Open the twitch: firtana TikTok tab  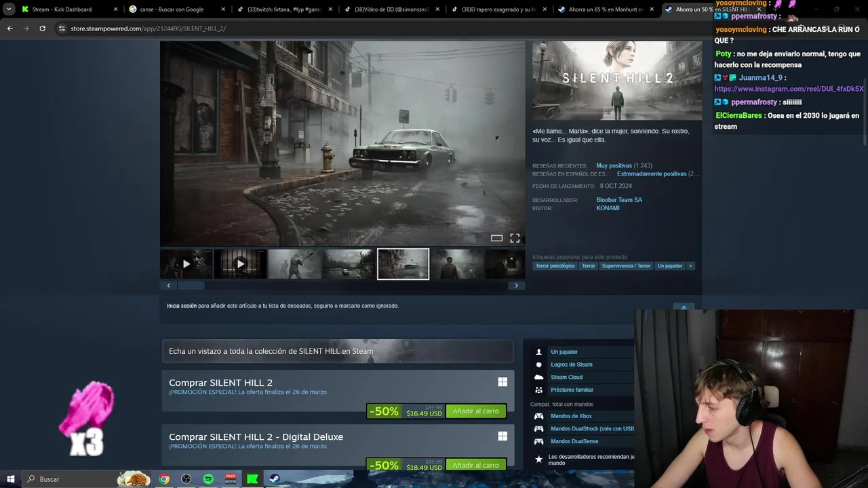coord(283,9)
